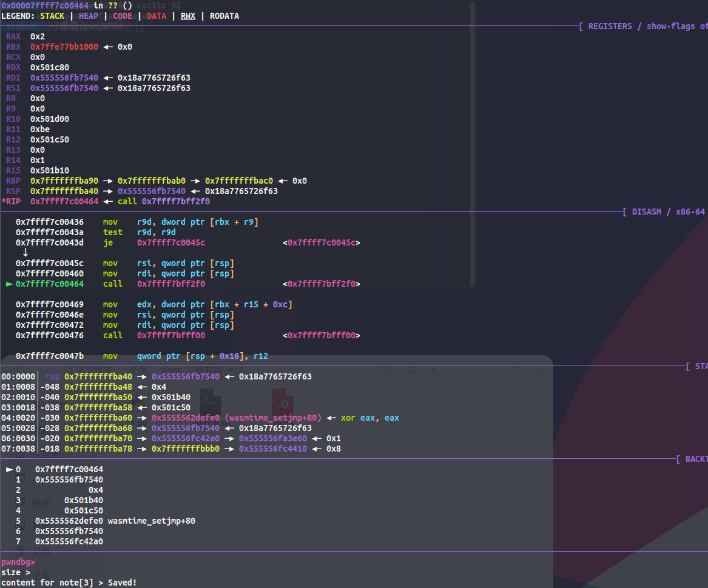Click stack pointer 0x555556fc42a0 at 06:0030

[186, 439]
